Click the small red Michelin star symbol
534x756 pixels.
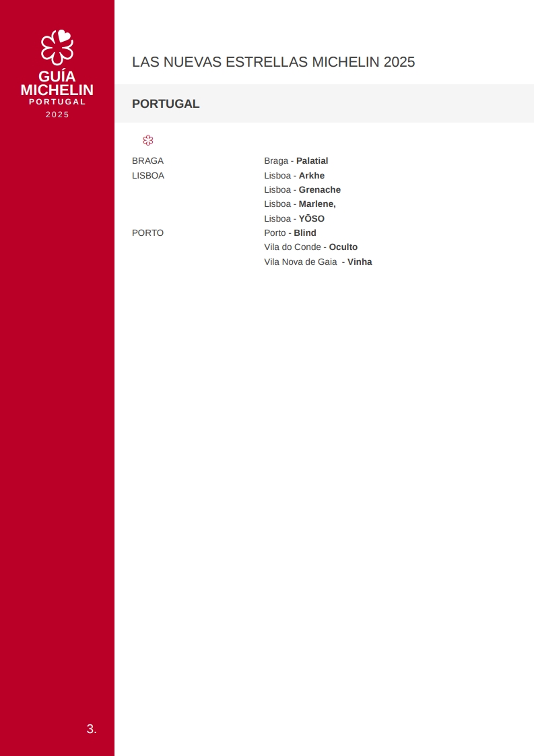point(148,140)
